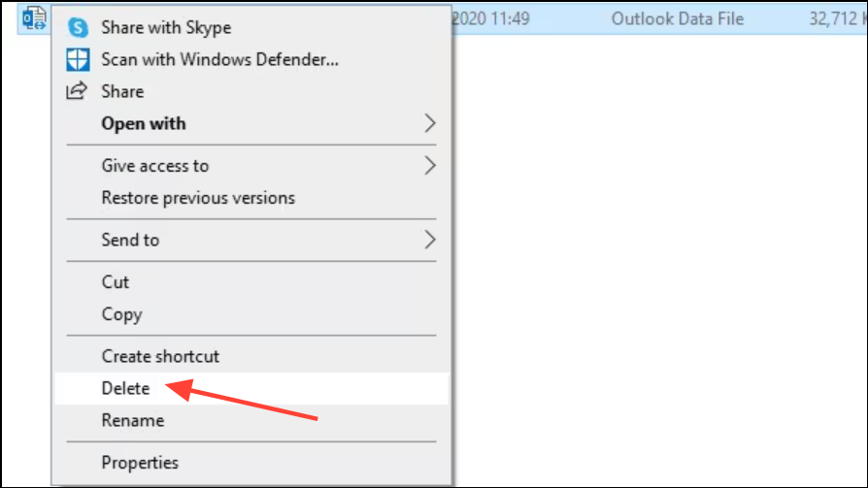
Task: Click the Share arrow icon
Action: tap(77, 91)
